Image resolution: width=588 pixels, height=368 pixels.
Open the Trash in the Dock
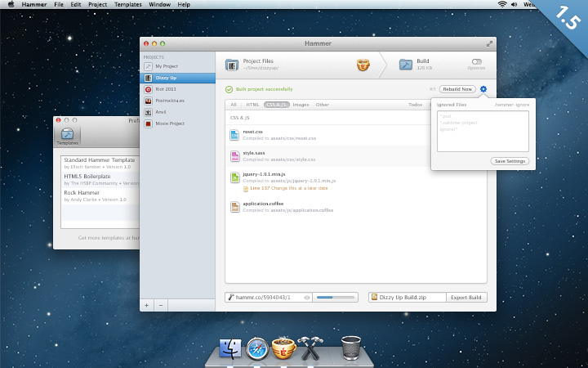[x=351, y=348]
